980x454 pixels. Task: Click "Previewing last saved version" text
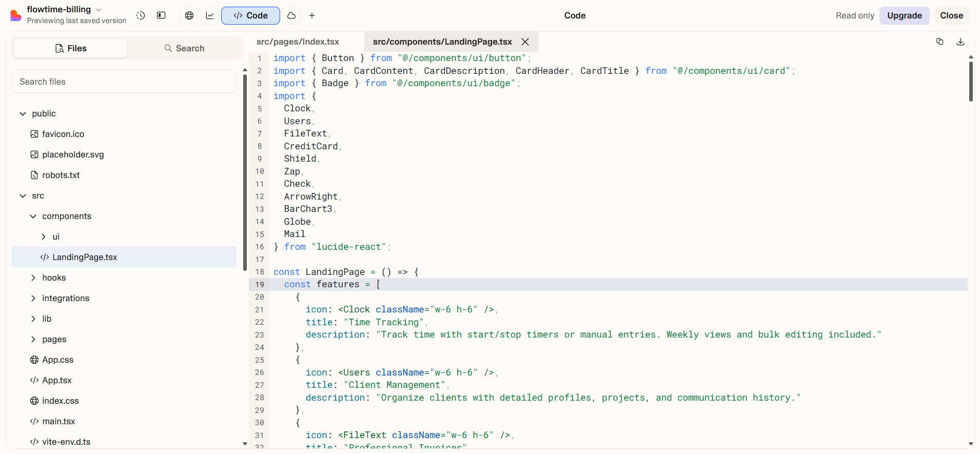pyautogui.click(x=76, y=21)
